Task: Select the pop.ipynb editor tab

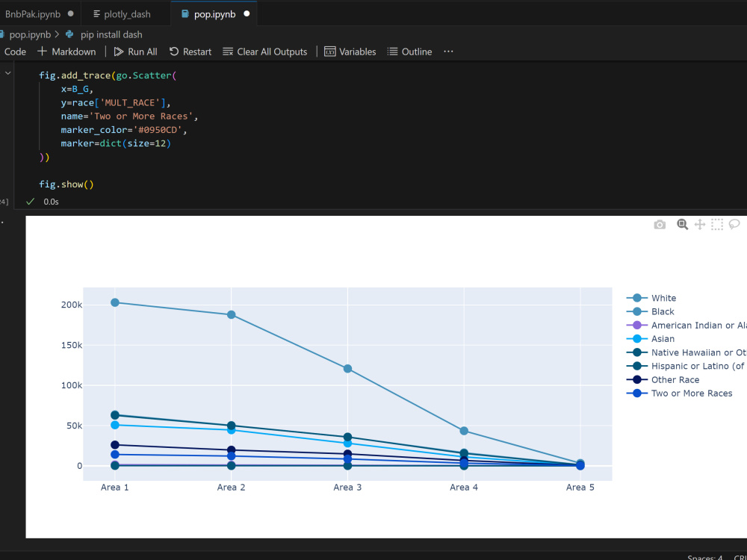Action: point(214,14)
